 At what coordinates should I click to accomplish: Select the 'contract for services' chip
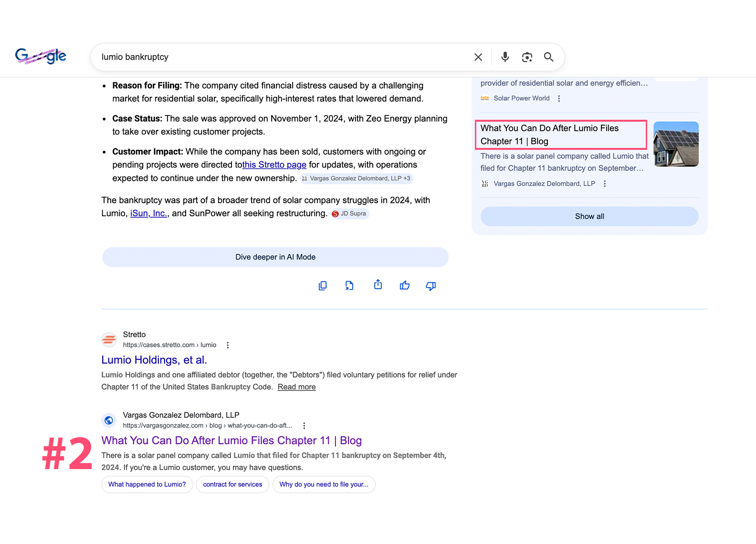point(232,484)
